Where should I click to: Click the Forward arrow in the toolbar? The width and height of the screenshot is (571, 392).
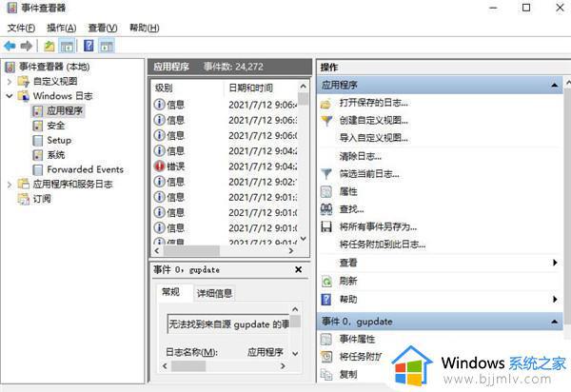pyautogui.click(x=26, y=46)
